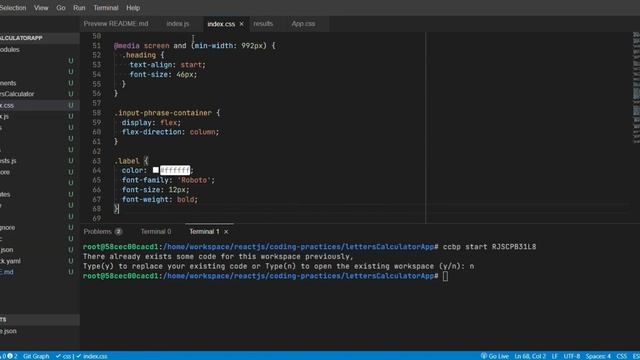Image resolution: width=640 pixels, height=360 pixels.
Task: Open the Go menu
Action: pos(61,8)
